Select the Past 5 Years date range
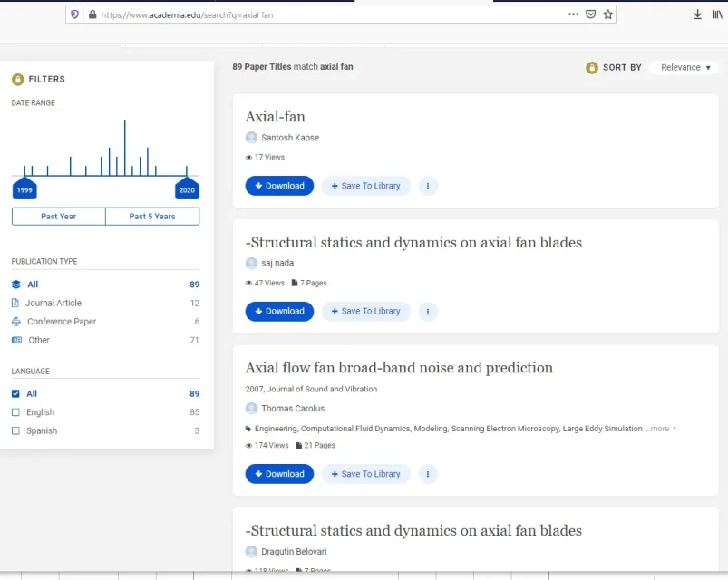The image size is (728, 580). (152, 217)
